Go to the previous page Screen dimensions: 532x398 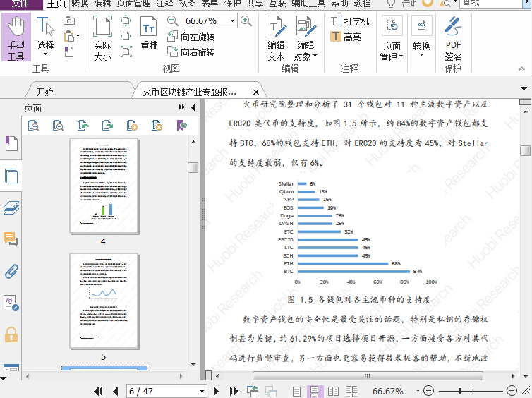pyautogui.click(x=115, y=391)
